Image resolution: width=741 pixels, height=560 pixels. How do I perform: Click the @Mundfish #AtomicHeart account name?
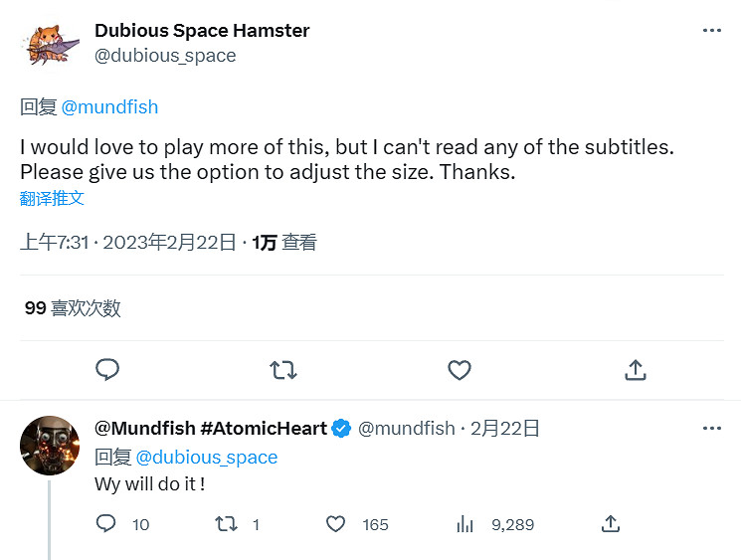211,429
